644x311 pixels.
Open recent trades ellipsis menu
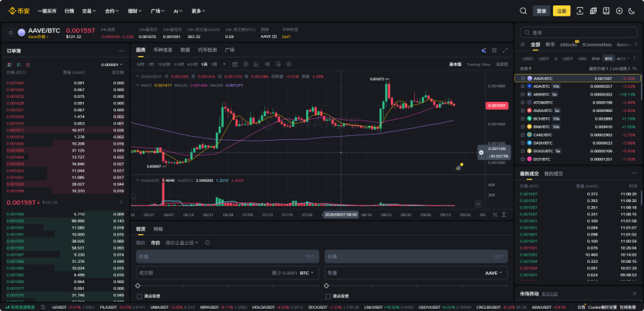[634, 173]
